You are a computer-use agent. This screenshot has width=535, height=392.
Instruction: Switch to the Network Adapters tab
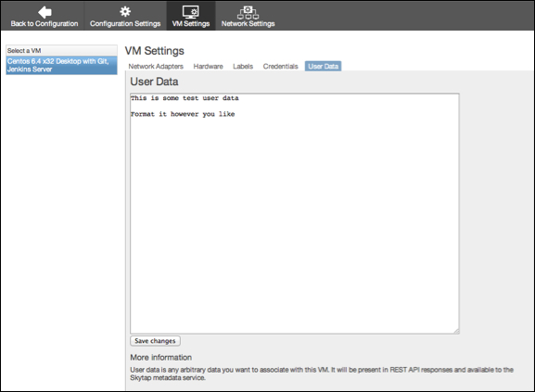pyautogui.click(x=156, y=66)
